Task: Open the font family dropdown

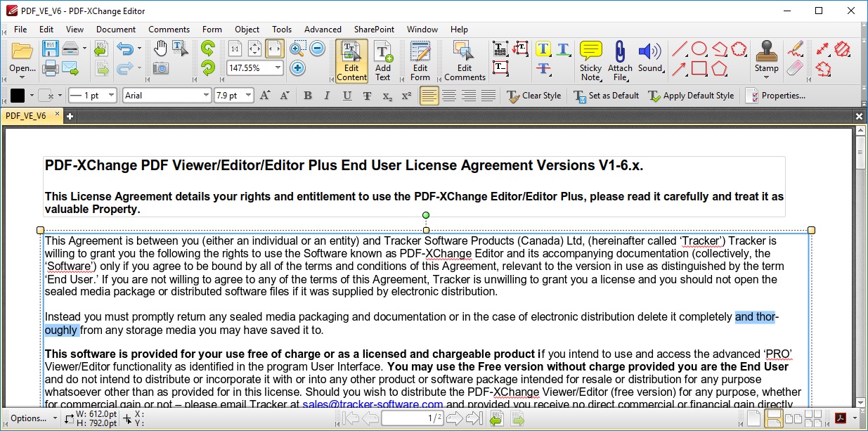Action: pyautogui.click(x=206, y=95)
